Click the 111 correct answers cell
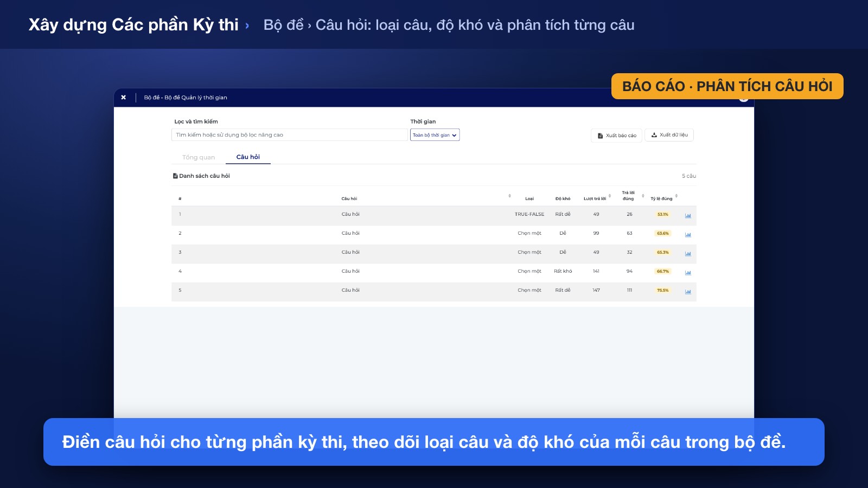The image size is (868, 488). coord(629,290)
